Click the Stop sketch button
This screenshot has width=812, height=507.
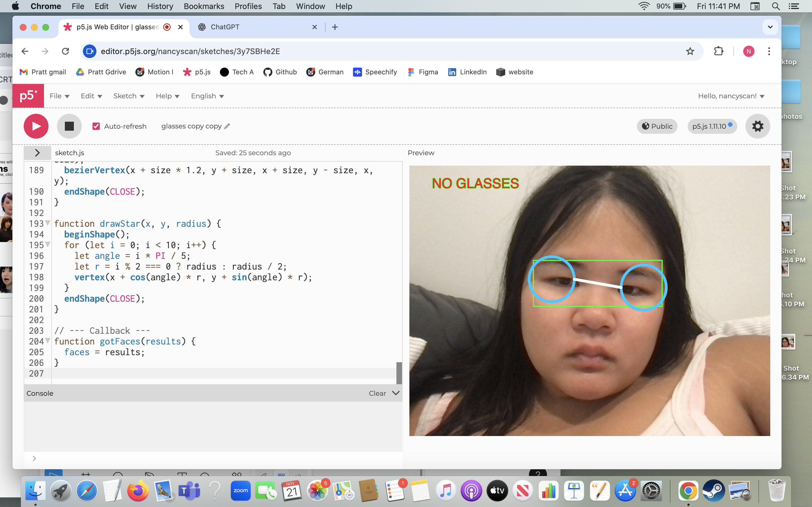click(69, 126)
